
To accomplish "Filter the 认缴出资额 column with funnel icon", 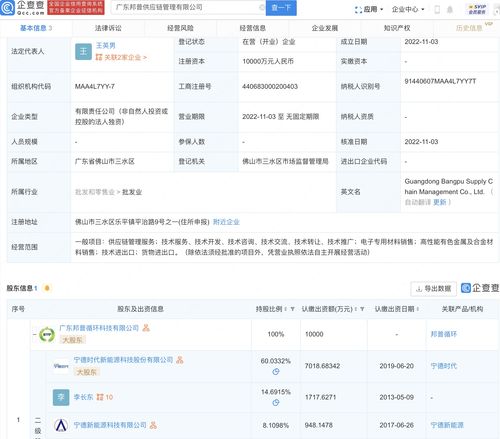I will 362,309.
